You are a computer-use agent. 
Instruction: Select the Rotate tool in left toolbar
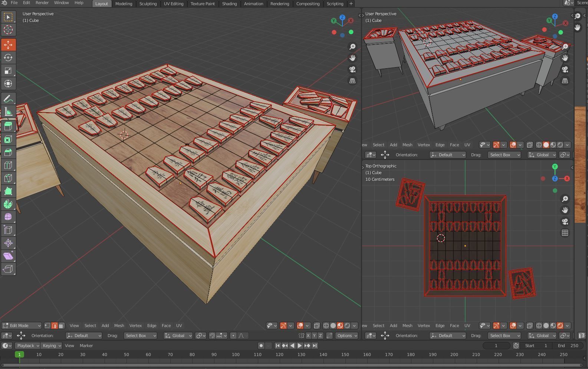point(8,58)
